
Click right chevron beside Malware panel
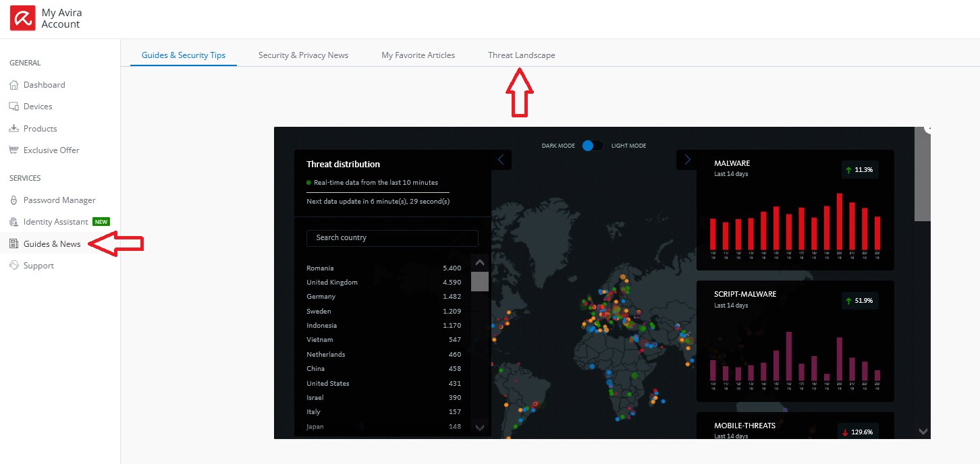687,160
